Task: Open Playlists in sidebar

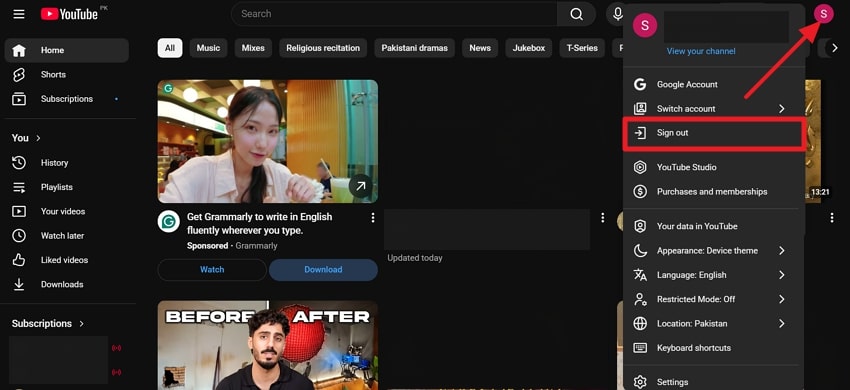Action: 67,187
